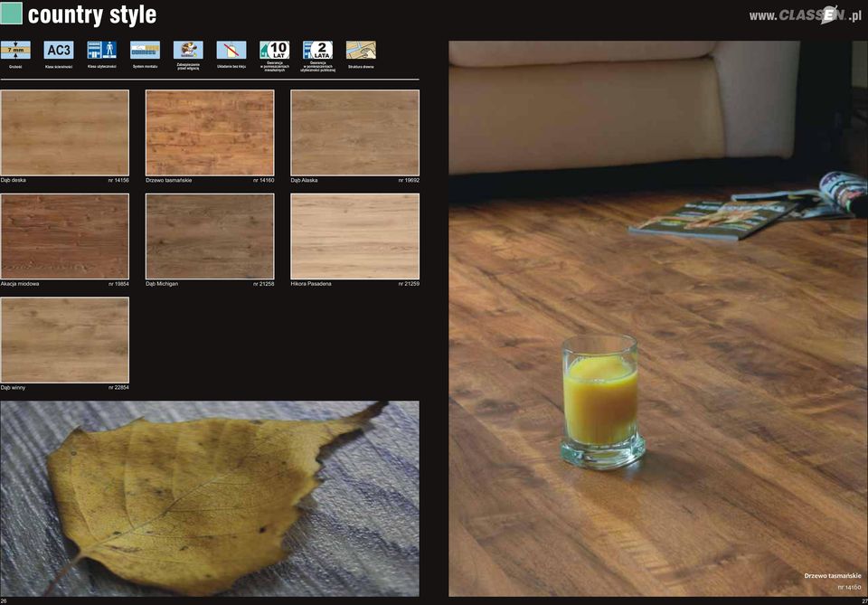Screen dimensions: 868x605
Task: Click the Struktura drewna caption
Action: tap(361, 66)
